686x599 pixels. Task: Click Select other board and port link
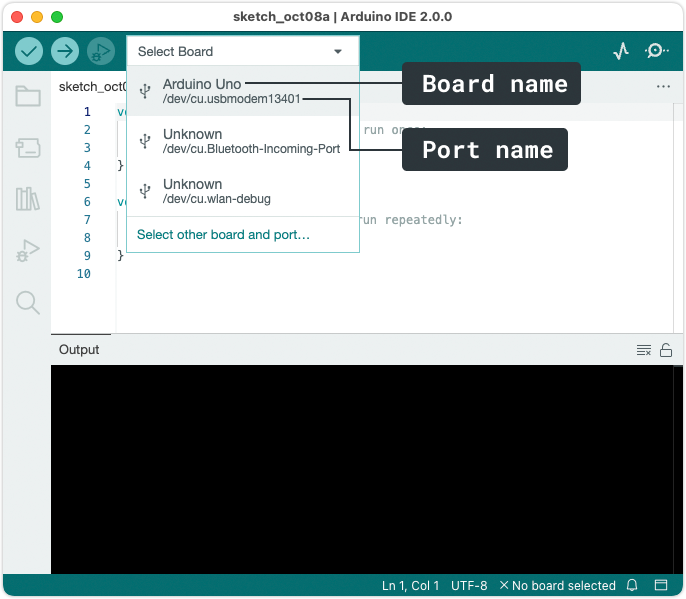coord(223,235)
